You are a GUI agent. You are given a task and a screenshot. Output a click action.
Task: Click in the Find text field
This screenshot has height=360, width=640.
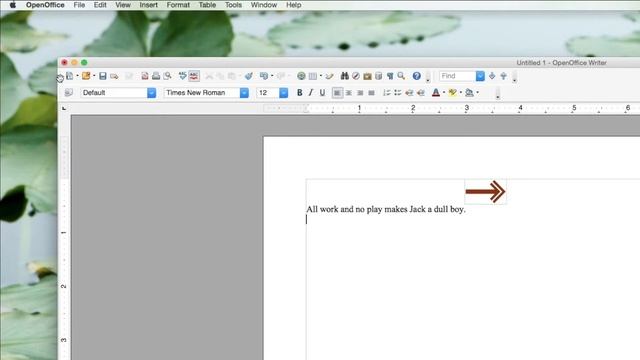coord(457,76)
